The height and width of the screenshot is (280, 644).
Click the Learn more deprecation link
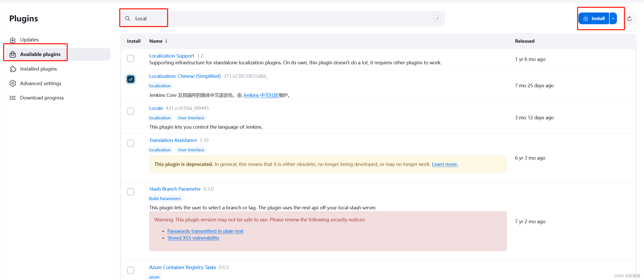click(x=445, y=164)
